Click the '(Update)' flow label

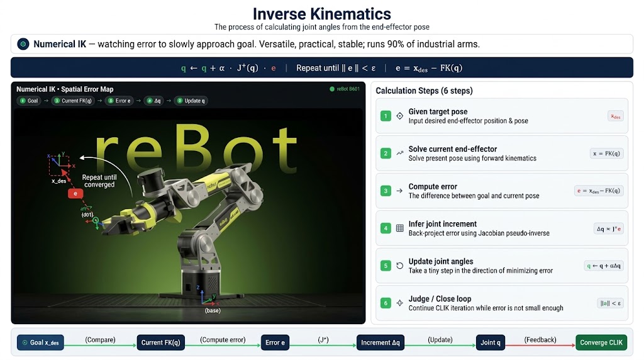pos(440,340)
